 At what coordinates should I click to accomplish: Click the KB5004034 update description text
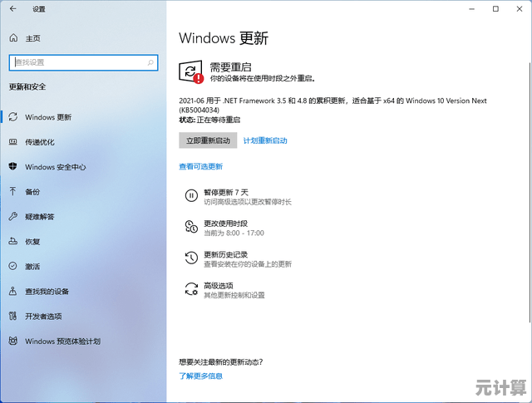tap(332, 106)
